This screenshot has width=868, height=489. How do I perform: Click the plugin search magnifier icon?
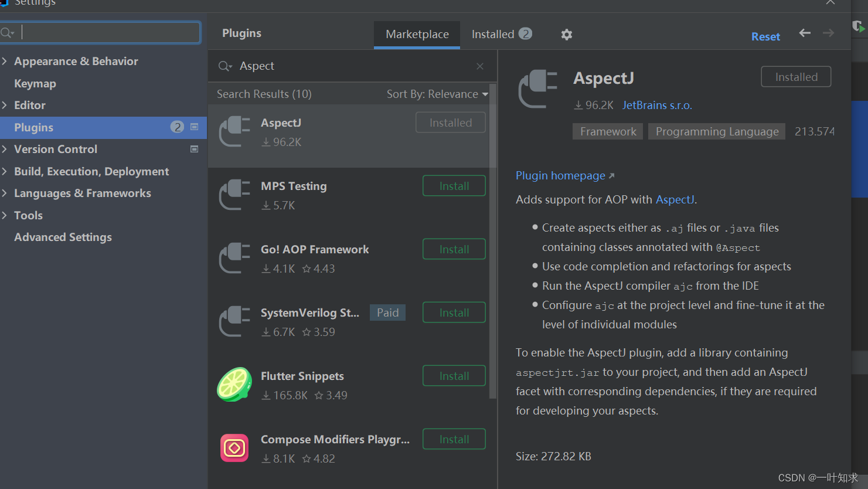point(224,66)
